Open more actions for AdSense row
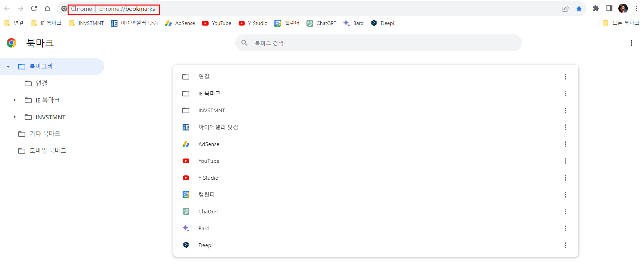Screen dimensions: 644x267 click(x=565, y=144)
